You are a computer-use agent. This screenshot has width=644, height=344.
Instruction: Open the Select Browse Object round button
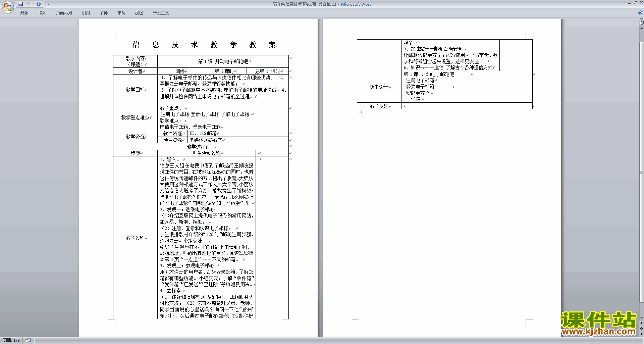tap(641, 329)
